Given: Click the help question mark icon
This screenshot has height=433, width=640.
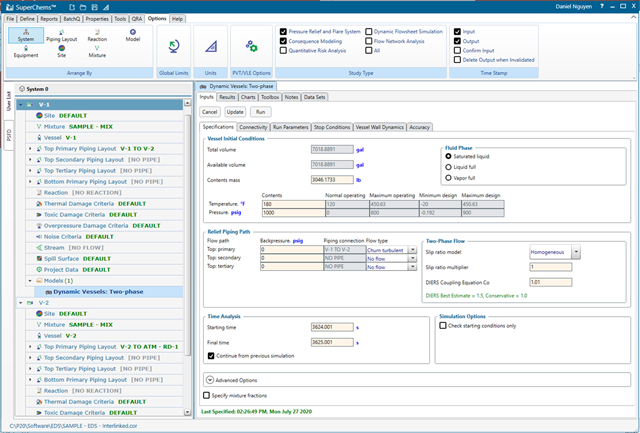Looking at the screenshot, I should [602, 7].
